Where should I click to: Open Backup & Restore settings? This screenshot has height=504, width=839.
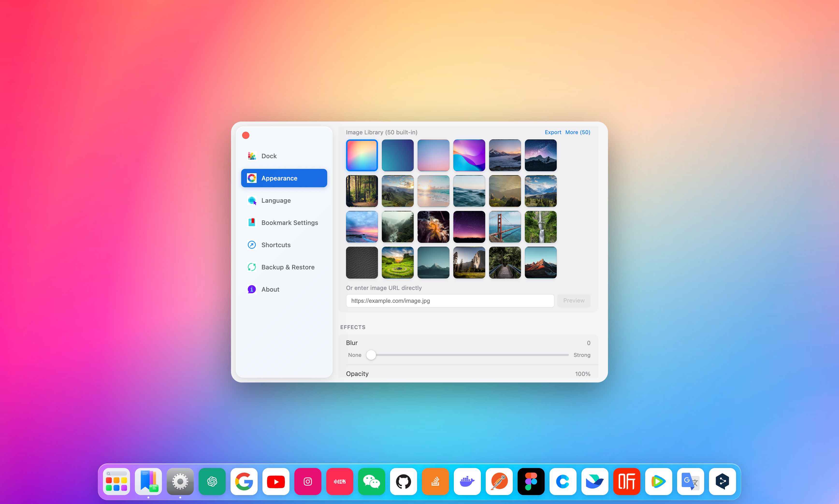point(284,267)
